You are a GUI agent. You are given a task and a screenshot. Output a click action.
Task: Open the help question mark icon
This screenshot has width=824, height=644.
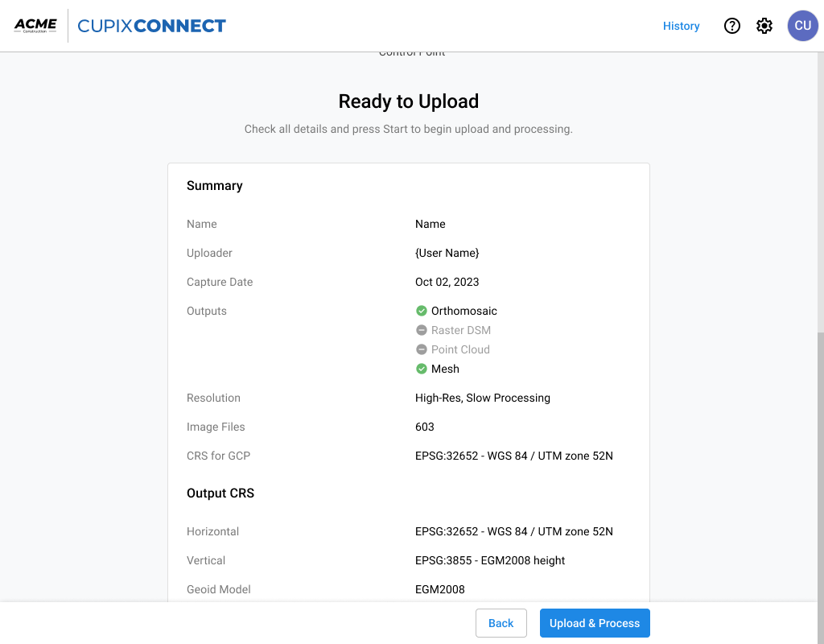coord(731,26)
